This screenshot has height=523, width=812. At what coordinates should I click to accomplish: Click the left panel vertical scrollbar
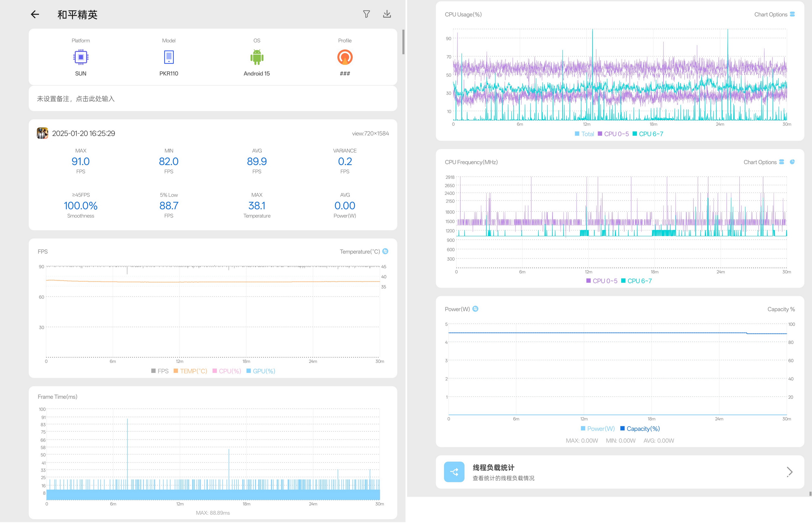click(403, 42)
